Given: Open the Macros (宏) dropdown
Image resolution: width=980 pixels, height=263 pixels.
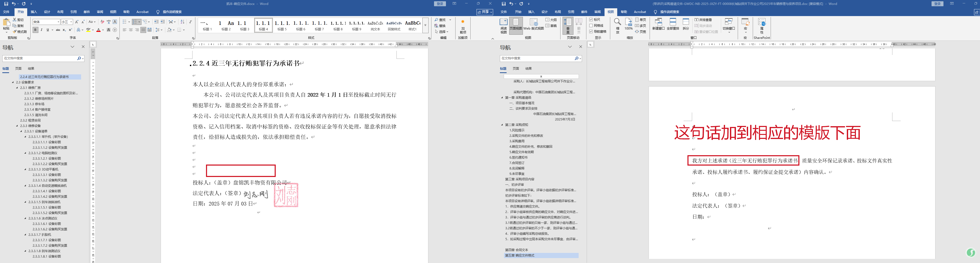Looking at the screenshot, I should click(745, 26).
